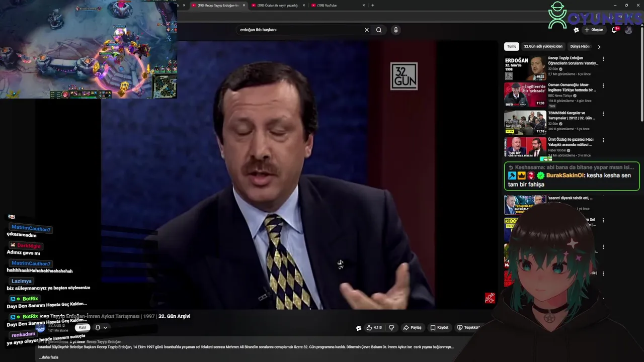
Task: Click the title TBMM'deki Kavgalar ve Tartışmalar
Action: click(572, 116)
